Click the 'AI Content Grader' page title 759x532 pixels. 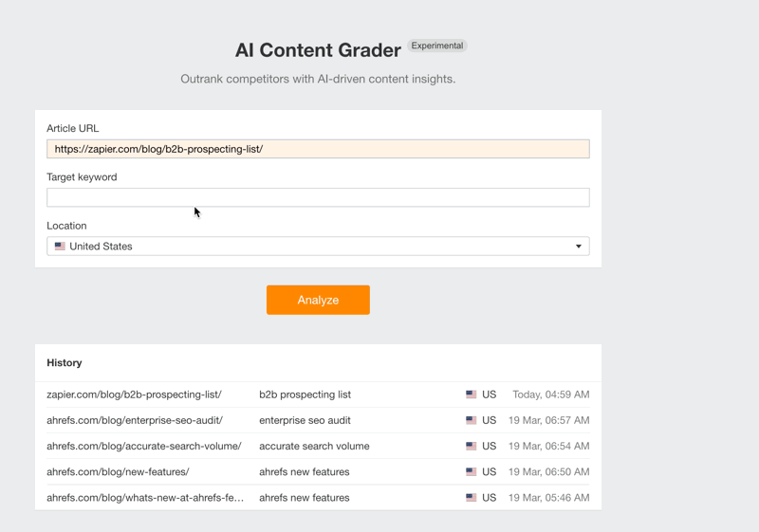318,50
